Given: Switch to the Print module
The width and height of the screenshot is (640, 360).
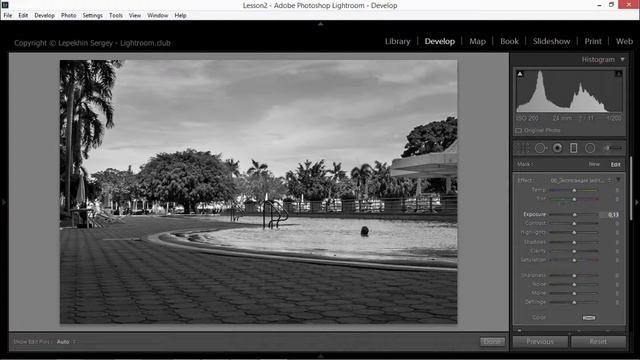Looking at the screenshot, I should 593,41.
